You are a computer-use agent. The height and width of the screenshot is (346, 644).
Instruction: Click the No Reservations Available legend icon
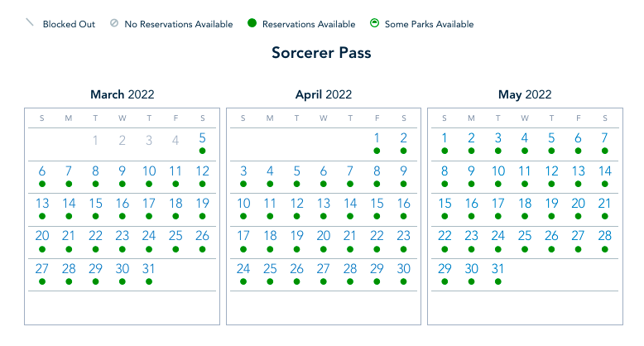(114, 24)
